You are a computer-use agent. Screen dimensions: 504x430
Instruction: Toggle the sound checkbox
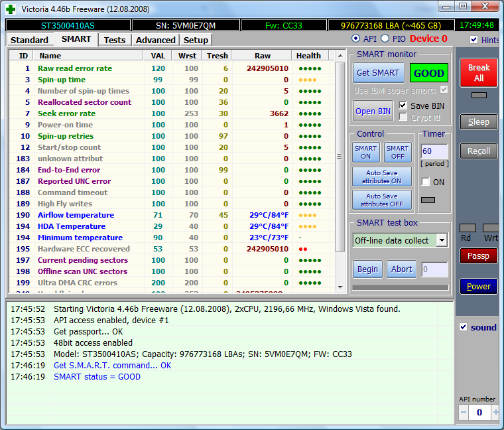tap(464, 327)
